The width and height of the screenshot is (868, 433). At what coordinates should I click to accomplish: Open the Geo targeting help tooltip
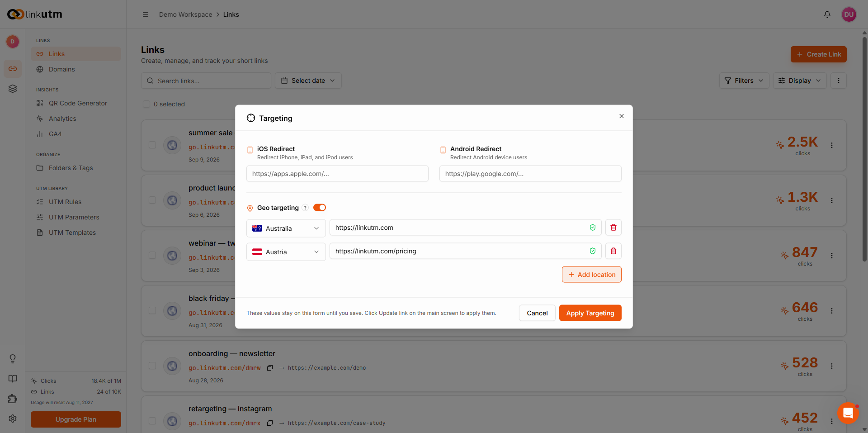point(305,208)
